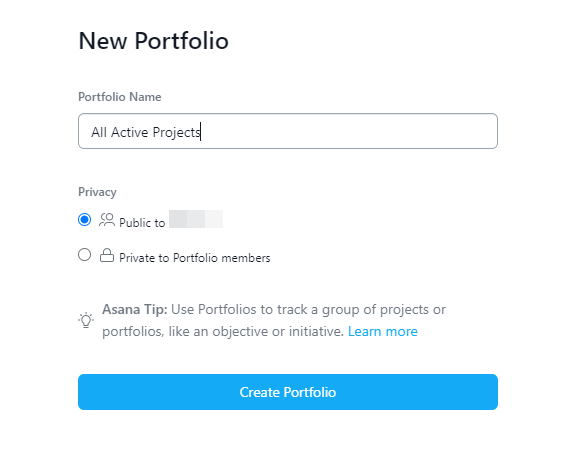Select the Private to Portfolio members radio button

pos(84,255)
